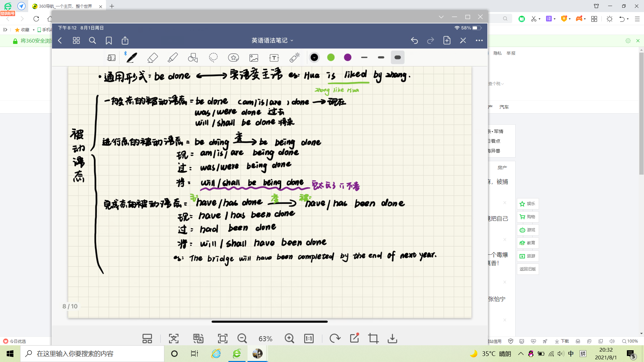The width and height of the screenshot is (644, 362).
Task: Select the highlighter tool
Action: 173,58
